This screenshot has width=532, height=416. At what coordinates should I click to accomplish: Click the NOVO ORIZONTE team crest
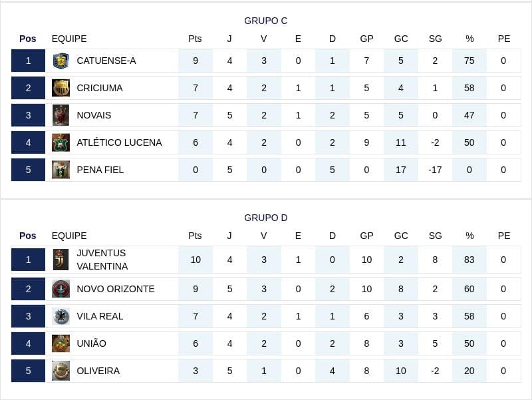(61, 289)
